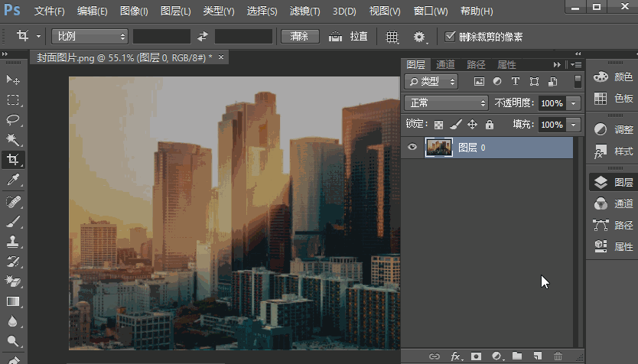Select the Magic Wand tool
This screenshot has width=638, height=364.
[x=13, y=139]
